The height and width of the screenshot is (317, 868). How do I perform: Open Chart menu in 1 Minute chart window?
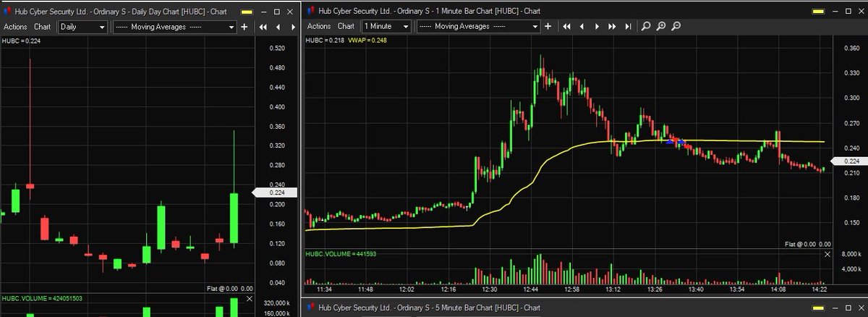tap(346, 26)
